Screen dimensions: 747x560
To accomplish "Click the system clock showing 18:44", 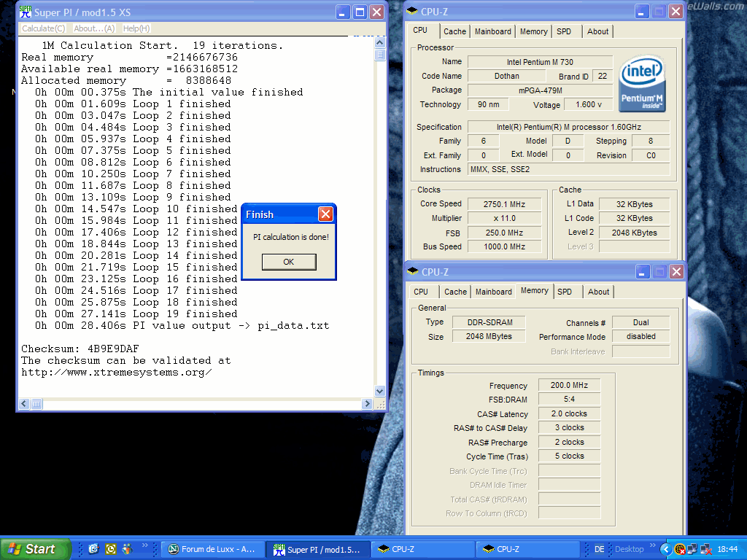I will 727,549.
